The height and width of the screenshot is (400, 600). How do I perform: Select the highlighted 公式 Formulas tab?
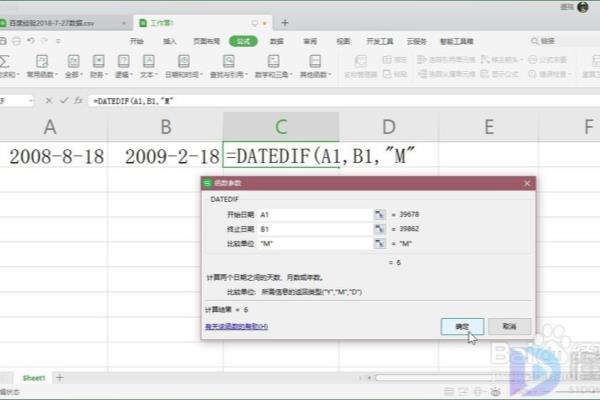coord(243,41)
